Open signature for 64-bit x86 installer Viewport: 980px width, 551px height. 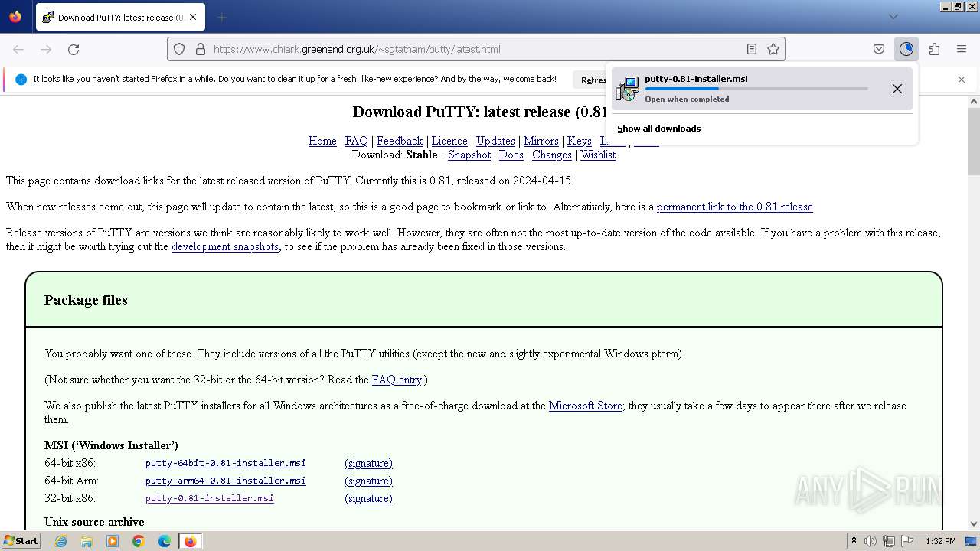368,463
